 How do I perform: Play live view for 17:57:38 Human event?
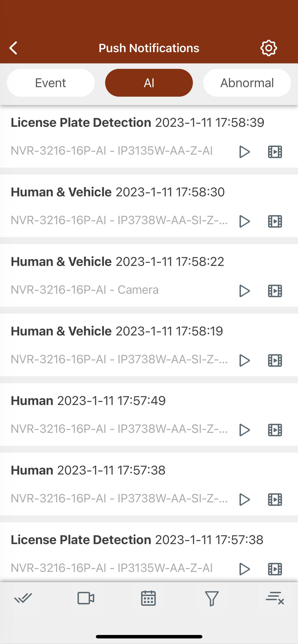point(244,499)
